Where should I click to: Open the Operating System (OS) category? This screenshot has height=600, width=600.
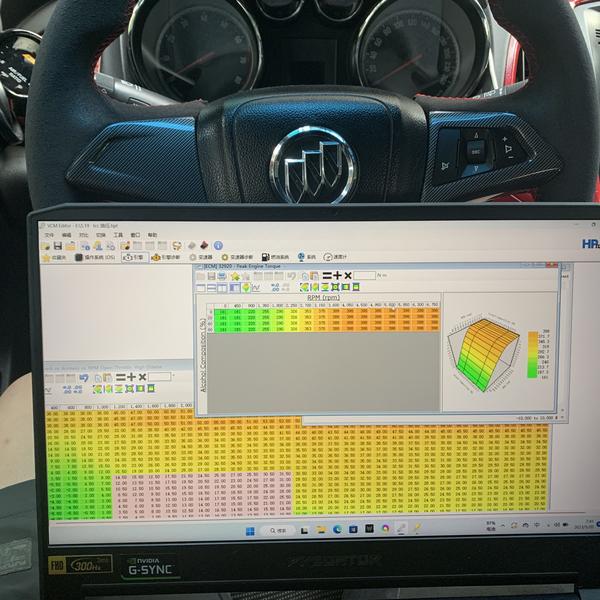(x=95, y=257)
